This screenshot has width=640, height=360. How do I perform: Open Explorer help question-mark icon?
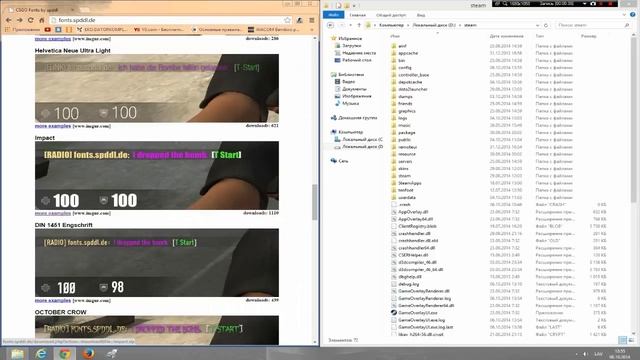click(632, 15)
